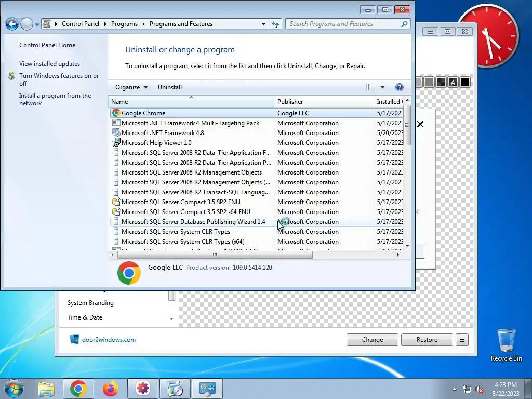Sort by the Publisher column header
This screenshot has width=532, height=399.
click(324, 101)
